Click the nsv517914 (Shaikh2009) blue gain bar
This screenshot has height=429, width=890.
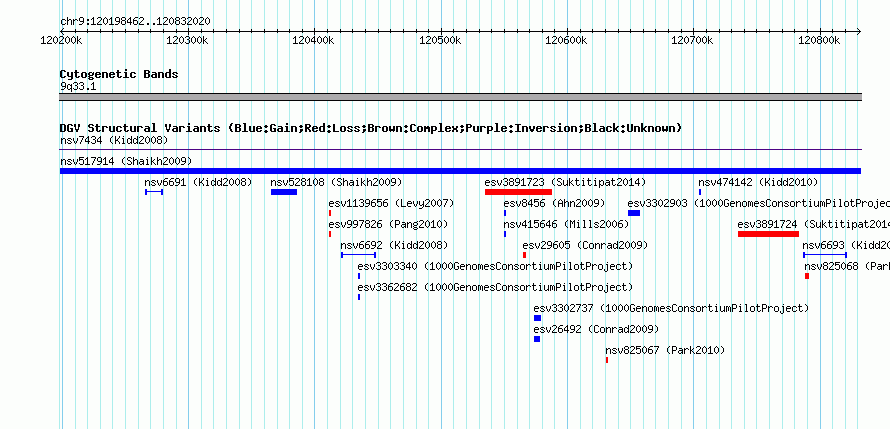pos(460,171)
